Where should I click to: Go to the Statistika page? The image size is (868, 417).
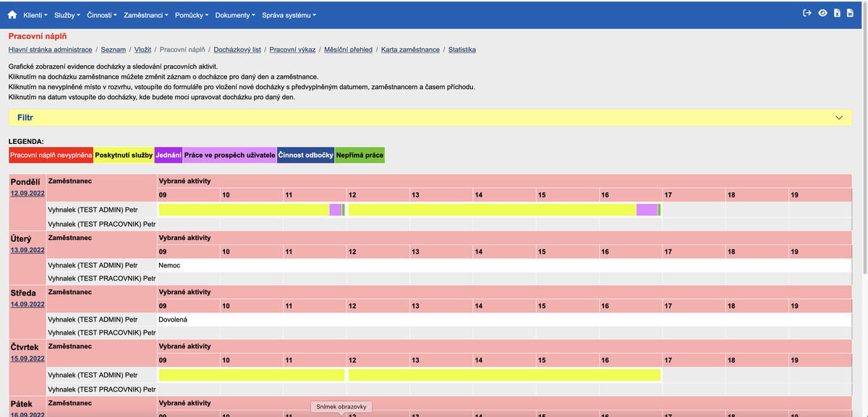[x=462, y=49]
